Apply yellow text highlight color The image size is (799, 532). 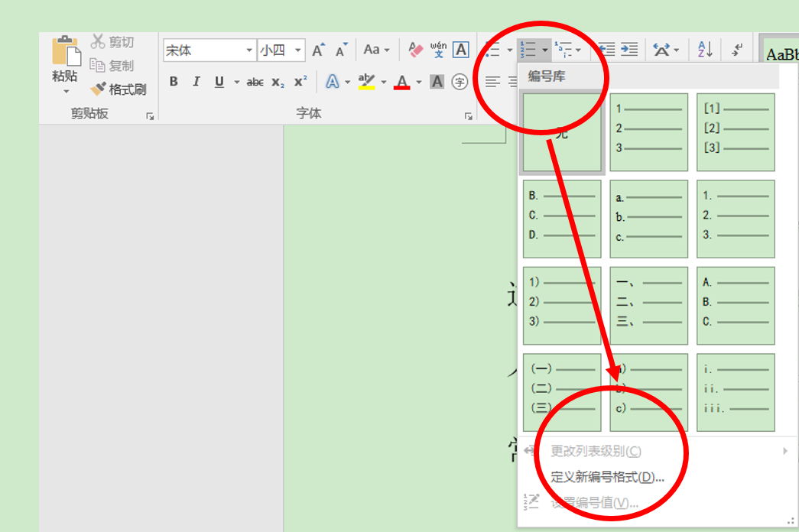367,82
